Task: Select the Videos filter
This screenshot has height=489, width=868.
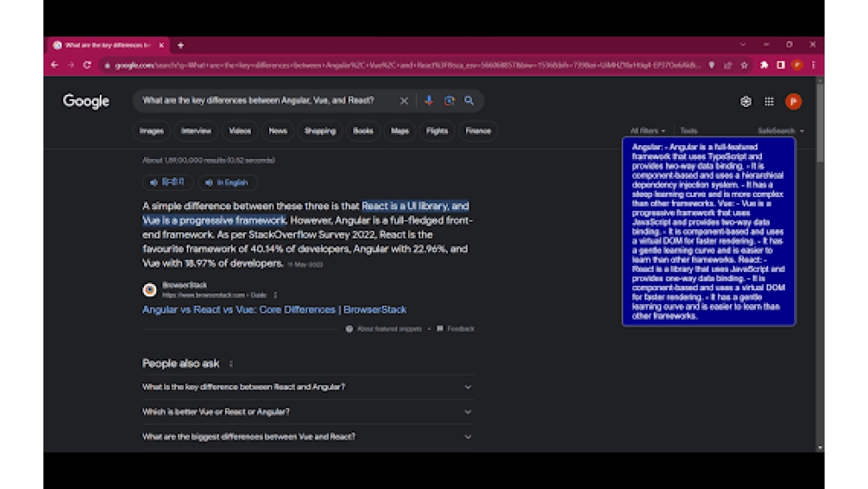Action: (x=240, y=131)
